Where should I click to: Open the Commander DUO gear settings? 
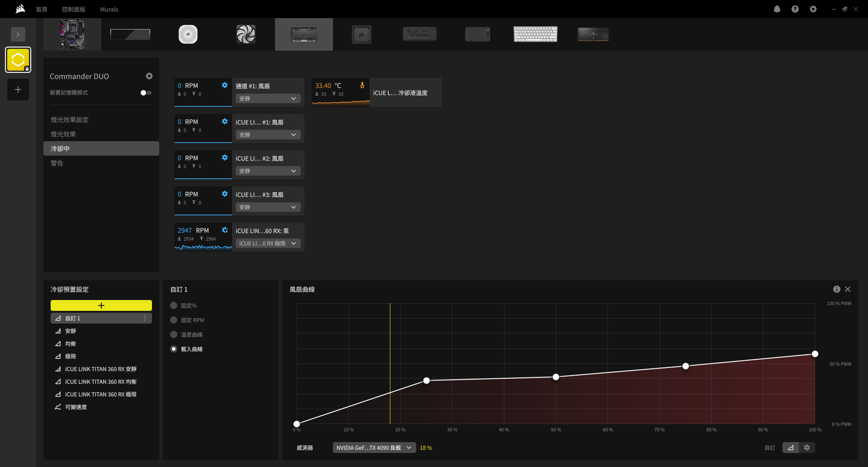149,76
